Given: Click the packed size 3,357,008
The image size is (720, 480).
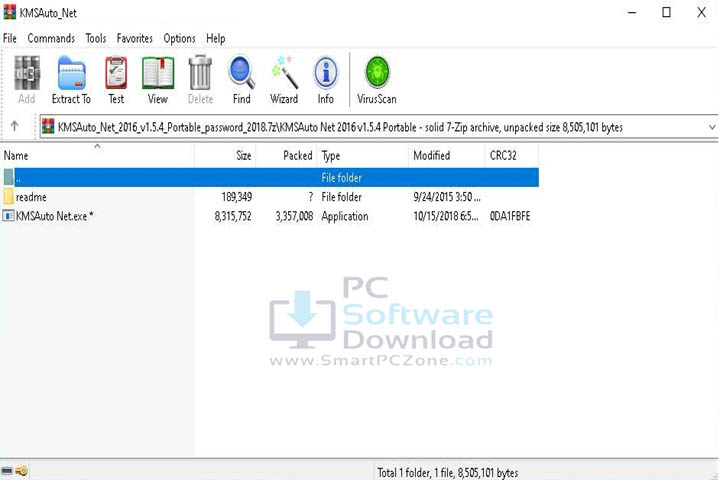Looking at the screenshot, I should [294, 216].
